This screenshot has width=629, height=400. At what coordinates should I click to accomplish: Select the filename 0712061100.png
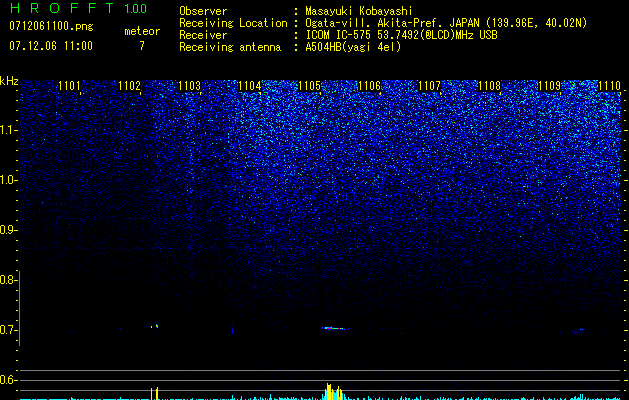click(51, 26)
